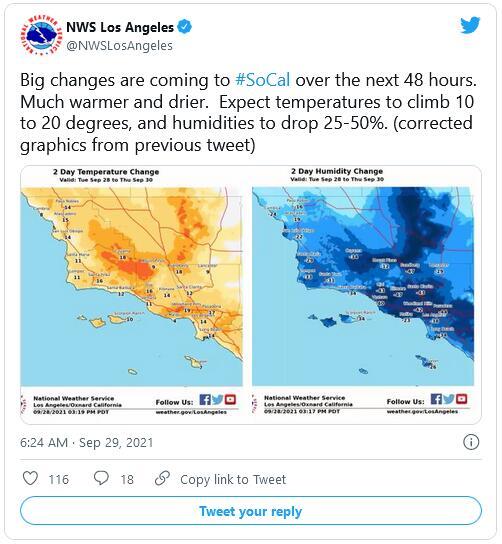Open the tweet info icon
Viewport: 502px width, 544px height.
point(471,442)
